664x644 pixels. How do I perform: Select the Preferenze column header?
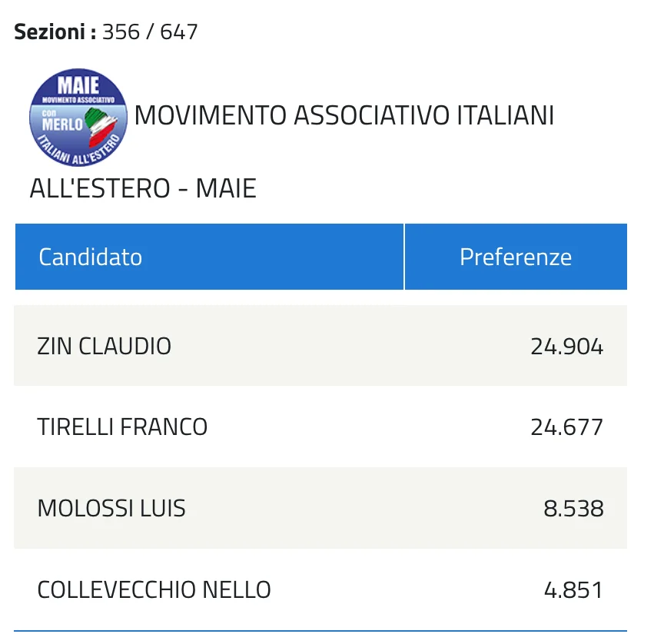tap(516, 257)
